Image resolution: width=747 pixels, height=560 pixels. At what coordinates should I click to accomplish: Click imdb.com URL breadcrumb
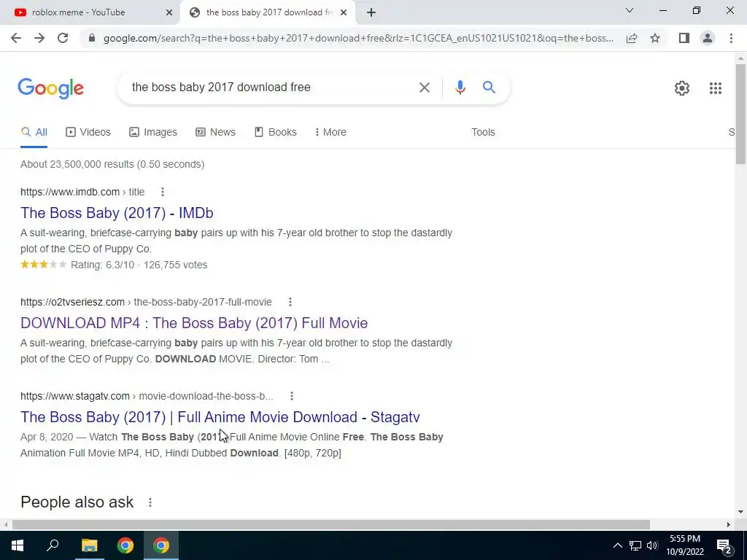(82, 192)
